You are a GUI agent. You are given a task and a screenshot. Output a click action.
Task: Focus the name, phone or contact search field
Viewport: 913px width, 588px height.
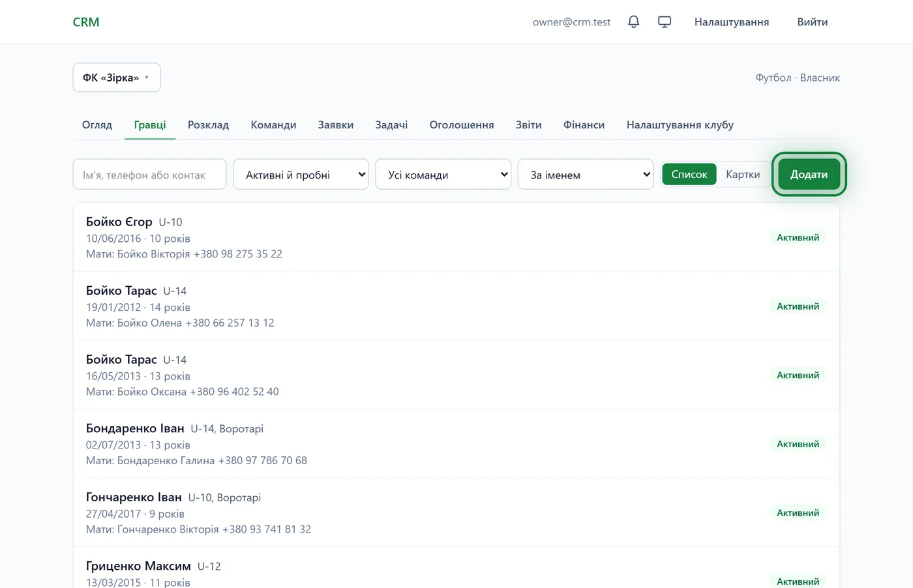coord(149,175)
